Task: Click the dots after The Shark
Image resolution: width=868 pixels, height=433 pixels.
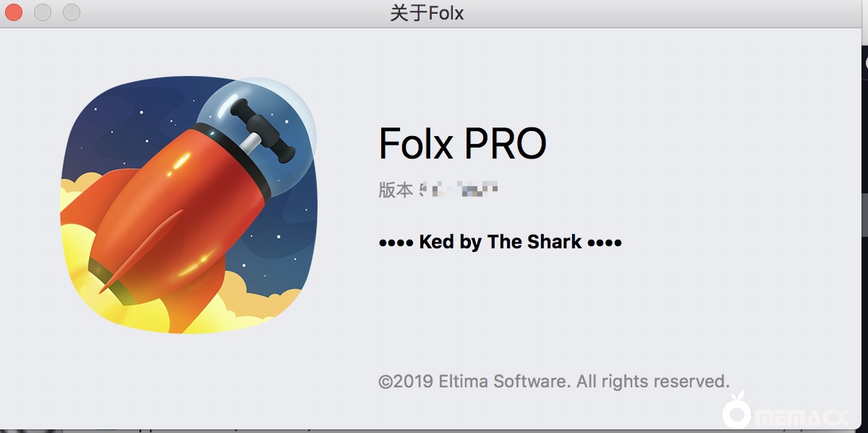Action: 605,242
